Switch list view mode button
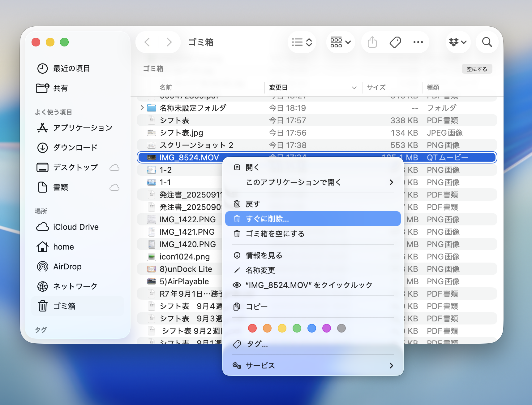Viewport: 532px width, 405px height. click(302, 42)
